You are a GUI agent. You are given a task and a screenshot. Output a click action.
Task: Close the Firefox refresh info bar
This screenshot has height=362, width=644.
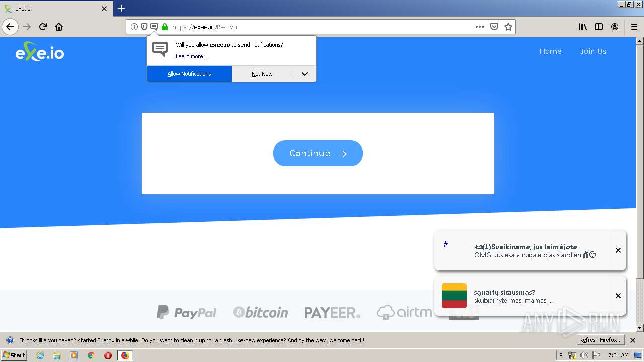(633, 340)
